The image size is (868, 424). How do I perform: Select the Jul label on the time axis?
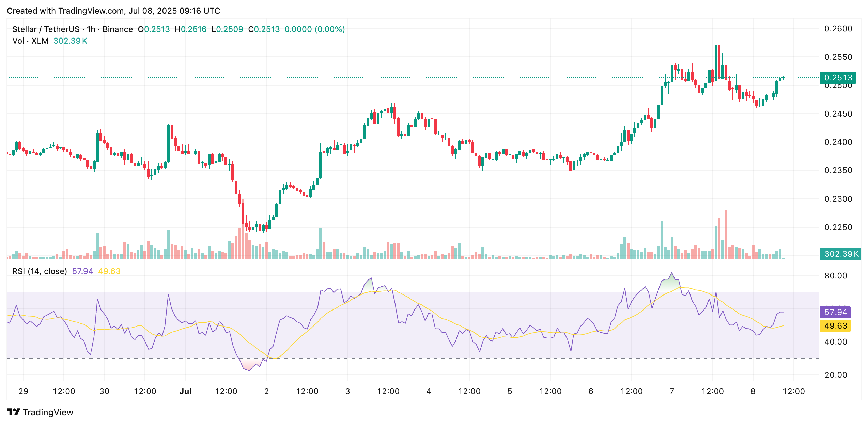186,391
